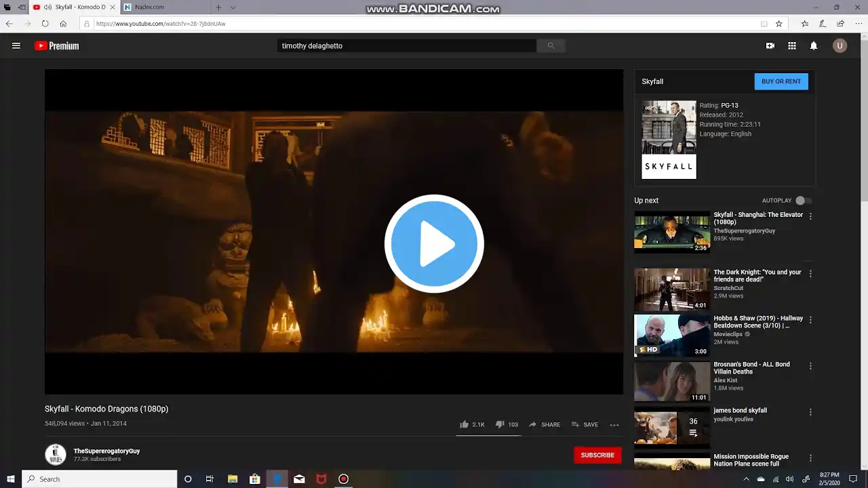The height and width of the screenshot is (488, 868).
Task: Open options for Mission Impossible Rogue Nation video
Action: coord(810,458)
